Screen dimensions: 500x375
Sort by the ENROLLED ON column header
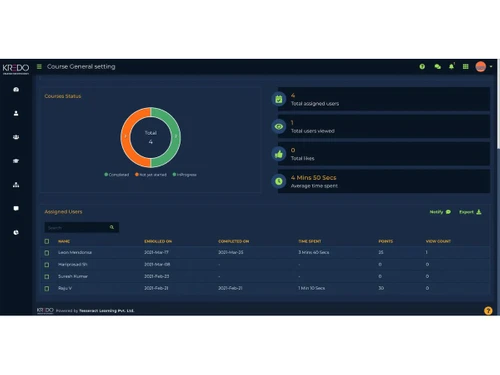click(158, 241)
